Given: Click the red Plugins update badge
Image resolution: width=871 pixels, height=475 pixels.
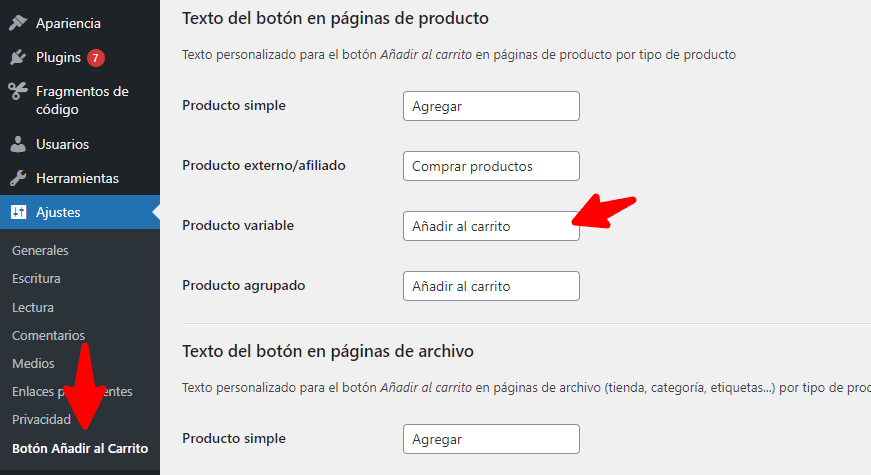Looking at the screenshot, I should pyautogui.click(x=96, y=58).
